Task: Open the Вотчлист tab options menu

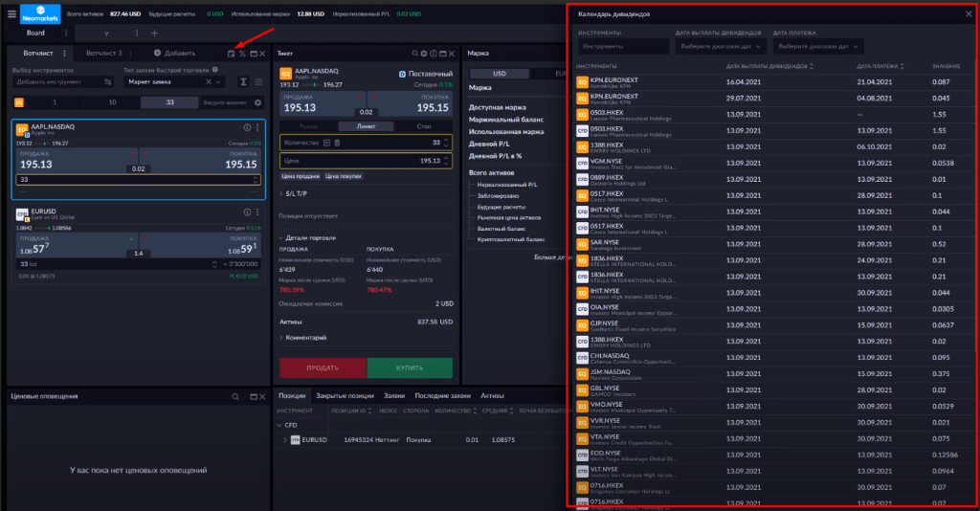Action: coord(64,53)
